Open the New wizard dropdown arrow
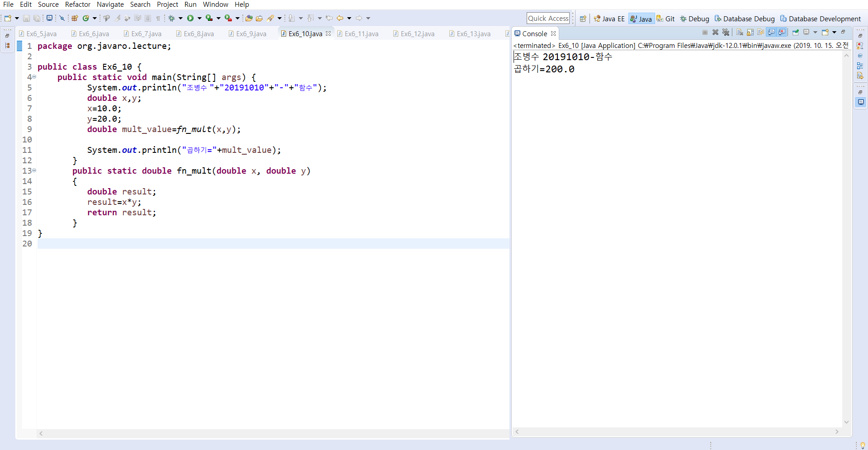Image resolution: width=868 pixels, height=450 pixels. click(x=17, y=18)
